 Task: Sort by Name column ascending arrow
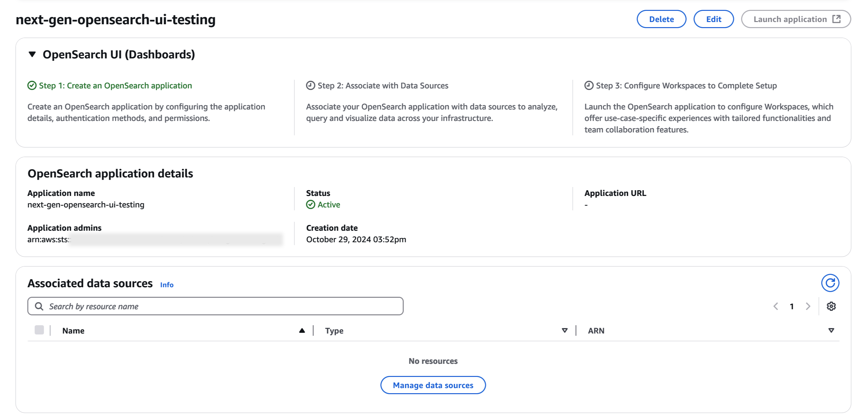(302, 330)
